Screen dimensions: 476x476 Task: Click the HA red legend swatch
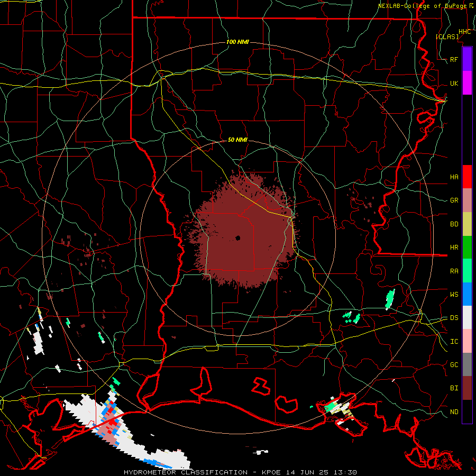pos(467,177)
